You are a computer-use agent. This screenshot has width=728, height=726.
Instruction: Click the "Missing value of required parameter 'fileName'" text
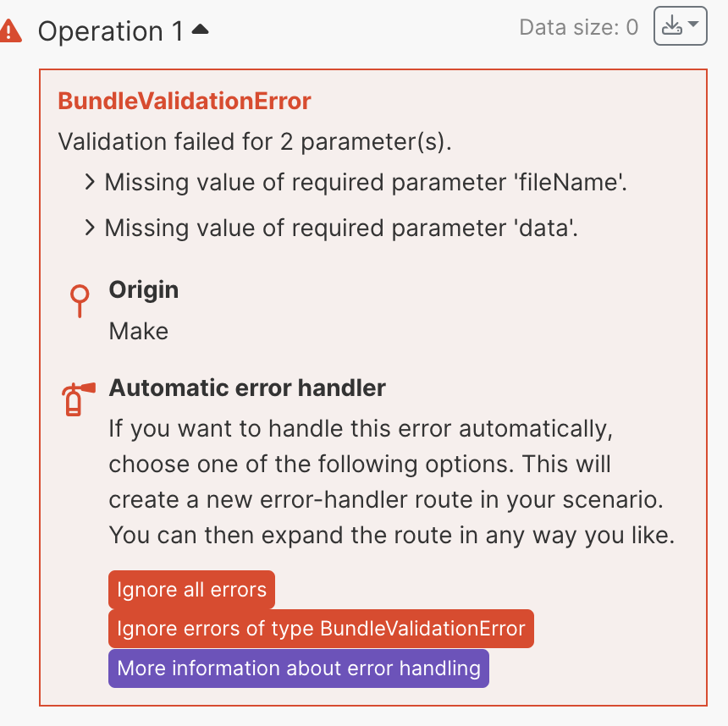(x=366, y=182)
